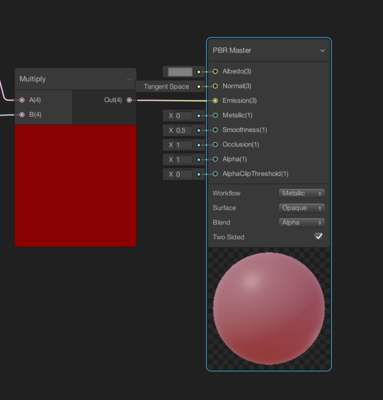Screen dimensions: 383x400
Task: Toggle the Two Sided checkbox
Action: pos(318,237)
